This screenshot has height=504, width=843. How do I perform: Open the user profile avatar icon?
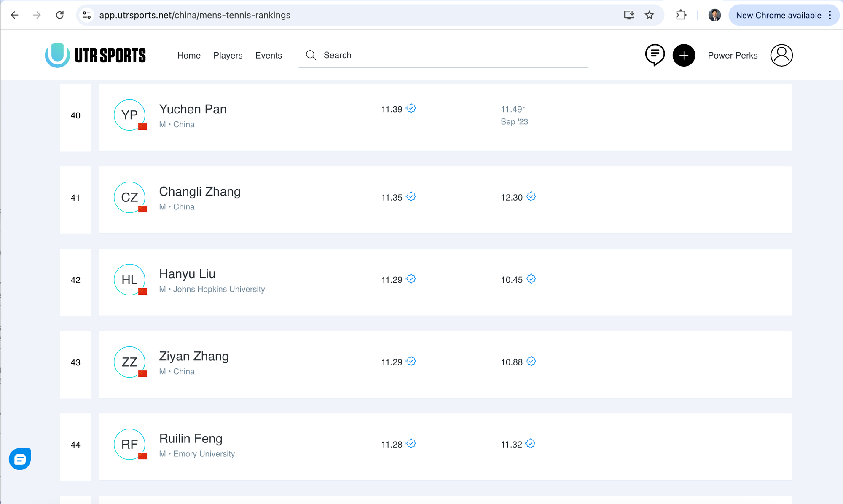781,55
